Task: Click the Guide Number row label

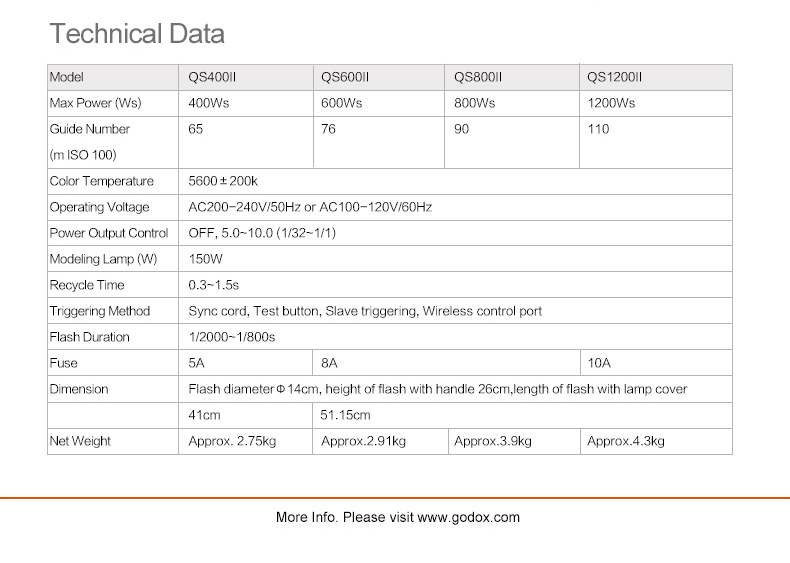Action: point(90,129)
